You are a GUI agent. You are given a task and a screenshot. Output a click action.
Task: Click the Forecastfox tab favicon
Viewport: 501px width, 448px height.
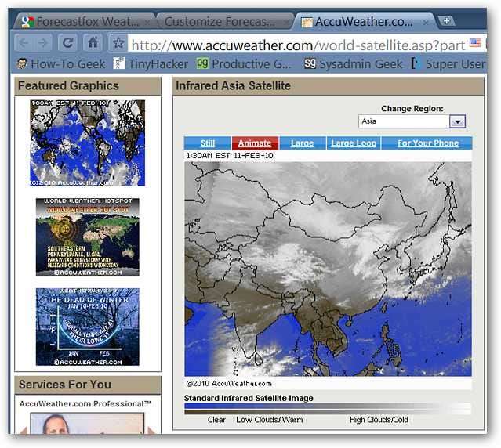point(27,22)
